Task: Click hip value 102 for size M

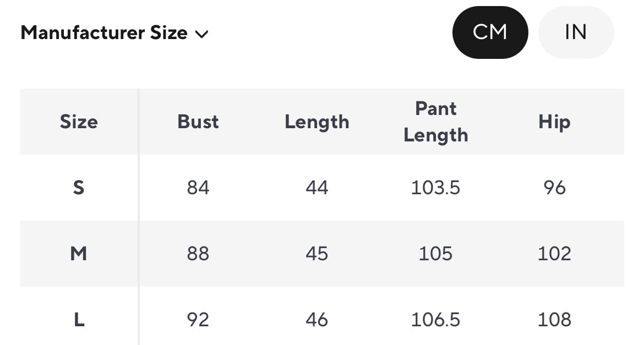Action: pyautogui.click(x=554, y=254)
